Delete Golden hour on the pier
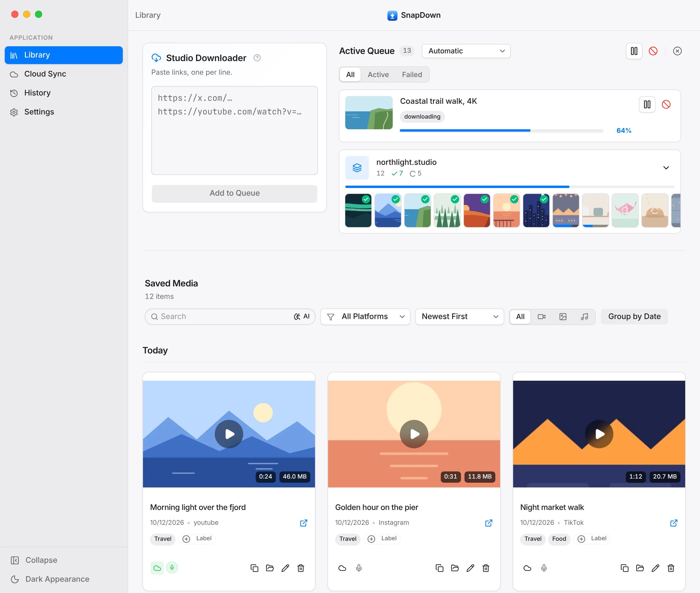The width and height of the screenshot is (700, 593). pos(486,568)
